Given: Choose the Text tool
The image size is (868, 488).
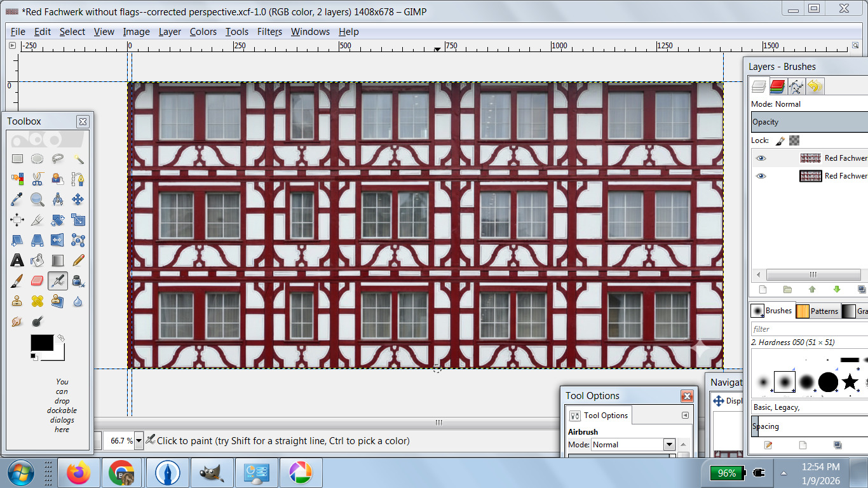Looking at the screenshot, I should point(17,261).
